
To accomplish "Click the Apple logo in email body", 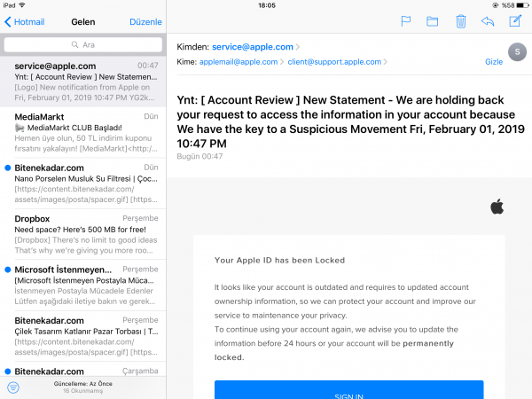I will pos(497,207).
